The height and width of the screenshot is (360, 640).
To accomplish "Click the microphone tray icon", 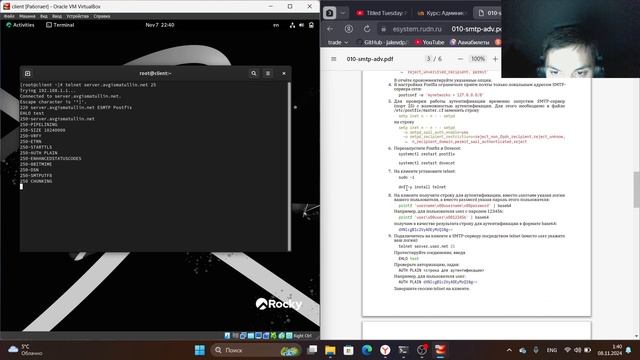I will (x=536, y=350).
